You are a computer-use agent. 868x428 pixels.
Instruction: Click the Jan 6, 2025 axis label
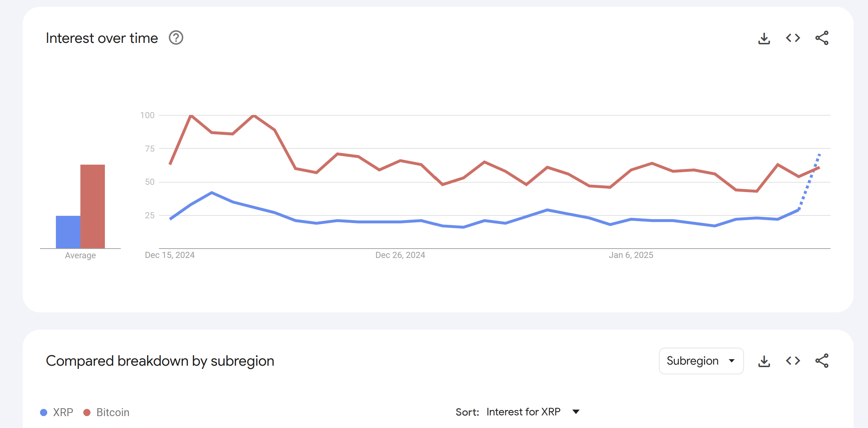click(x=631, y=255)
